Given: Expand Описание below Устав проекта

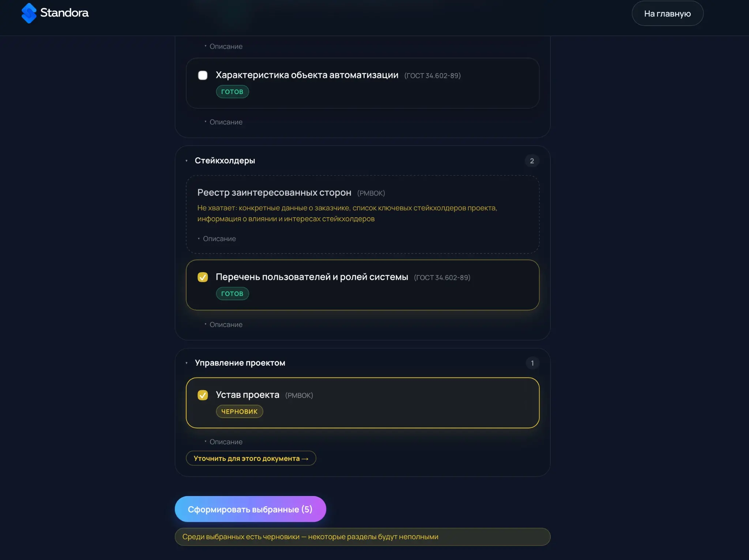Looking at the screenshot, I should tap(223, 442).
